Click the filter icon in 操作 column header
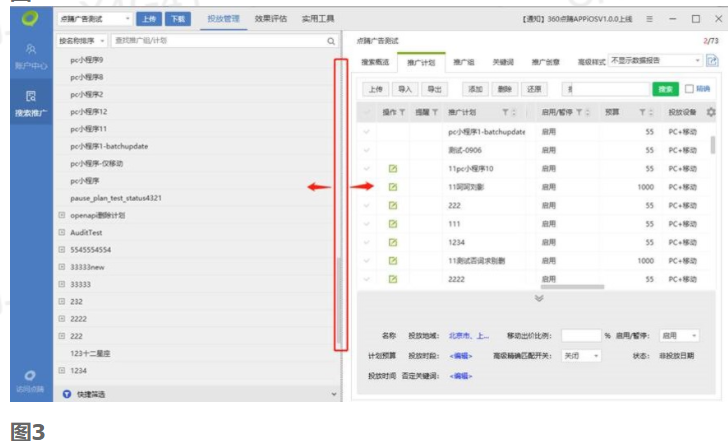The height and width of the screenshot is (441, 728). pyautogui.click(x=402, y=112)
